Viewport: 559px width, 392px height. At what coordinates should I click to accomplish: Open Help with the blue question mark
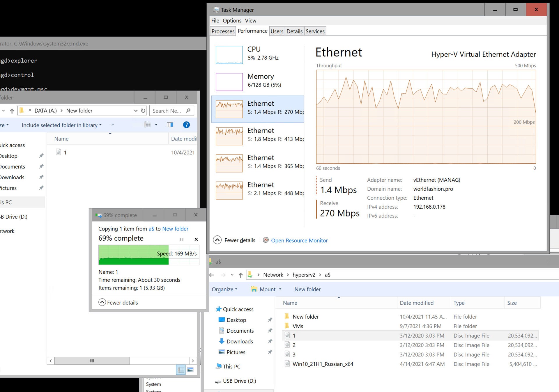(186, 125)
